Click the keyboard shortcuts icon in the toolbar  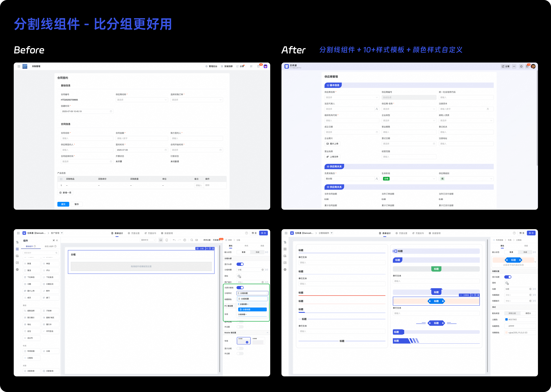click(x=197, y=240)
